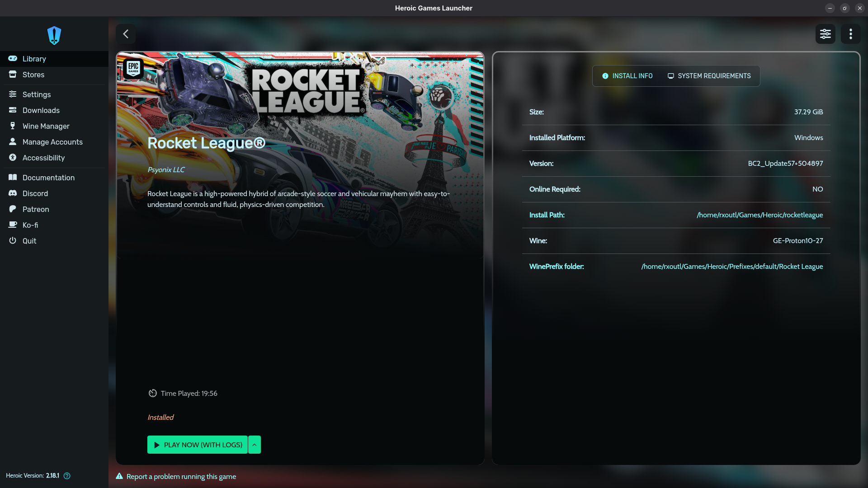Select the Install Info tab
The width and height of the screenshot is (868, 488).
[627, 76]
